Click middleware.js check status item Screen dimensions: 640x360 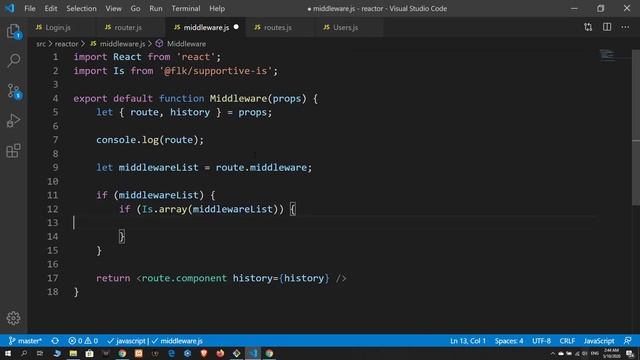click(177, 341)
